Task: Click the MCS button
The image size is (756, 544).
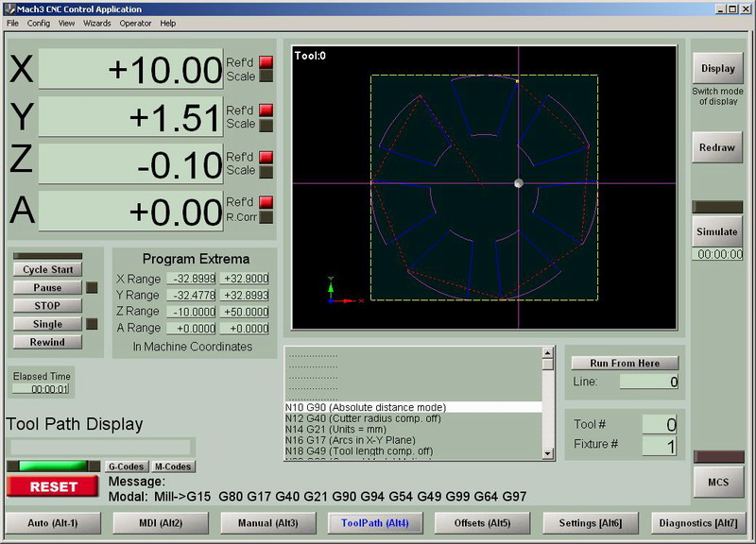Action: pyautogui.click(x=718, y=483)
